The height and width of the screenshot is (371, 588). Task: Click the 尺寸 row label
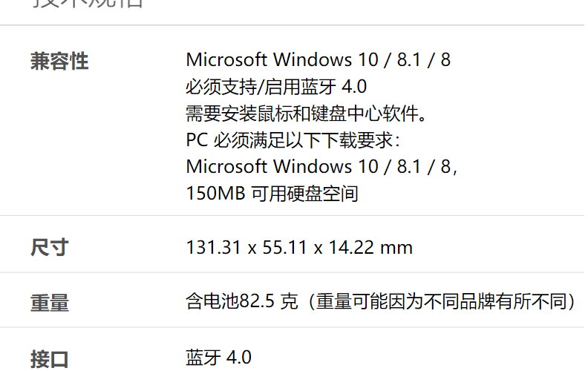pyautogui.click(x=50, y=247)
